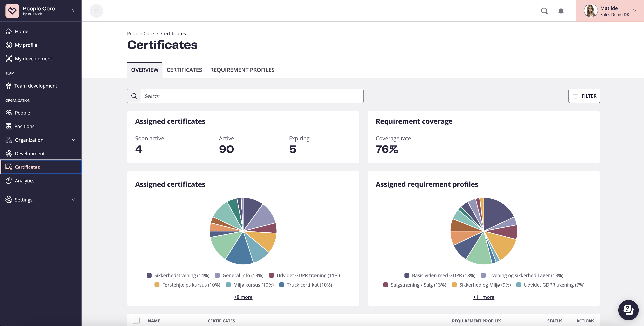Show +8 more certificate categories
This screenshot has width=644, height=326.
pos(243,297)
